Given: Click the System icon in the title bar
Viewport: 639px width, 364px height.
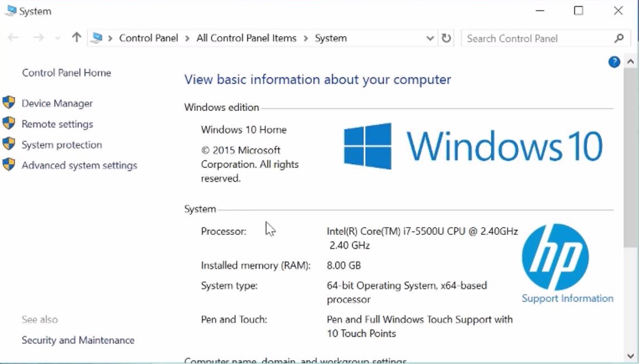Looking at the screenshot, I should [11, 11].
